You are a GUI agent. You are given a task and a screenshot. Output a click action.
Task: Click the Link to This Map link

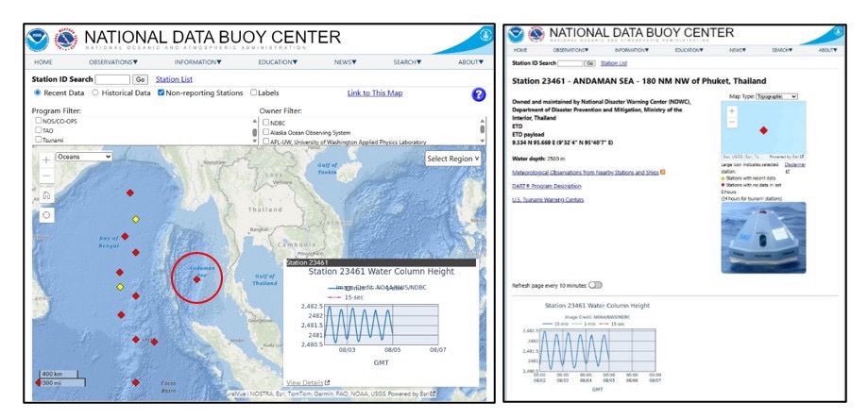375,92
